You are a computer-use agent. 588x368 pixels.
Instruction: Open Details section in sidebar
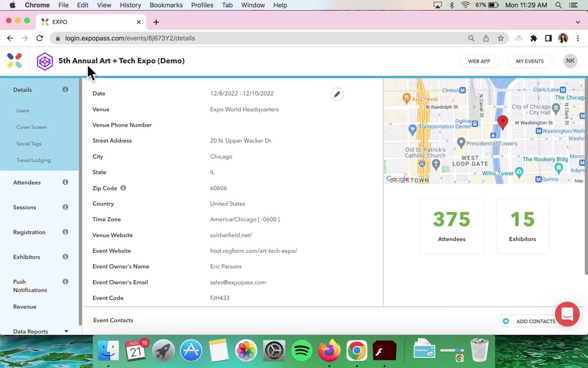click(x=23, y=90)
